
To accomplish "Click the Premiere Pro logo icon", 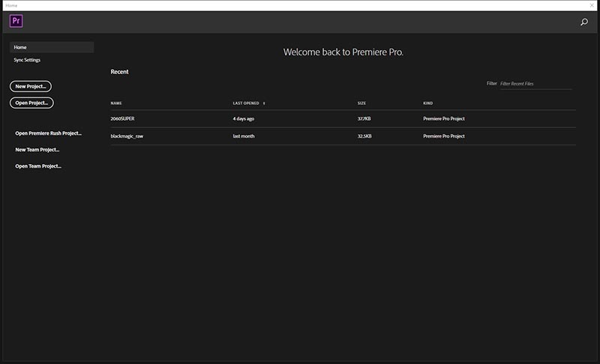I will coord(16,21).
